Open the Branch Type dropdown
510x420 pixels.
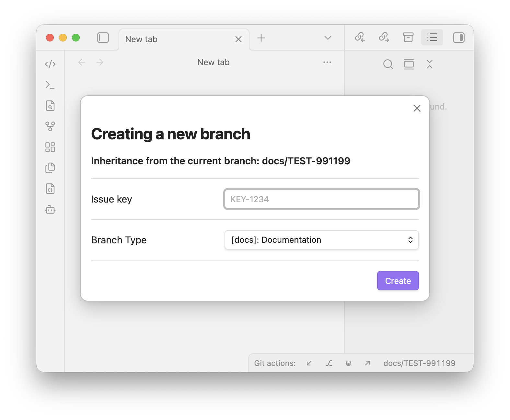point(322,240)
